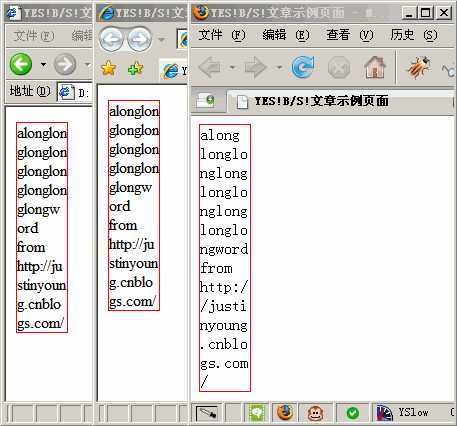
Task: Open 历史(S) menu in Firefox
Action: [x=414, y=35]
